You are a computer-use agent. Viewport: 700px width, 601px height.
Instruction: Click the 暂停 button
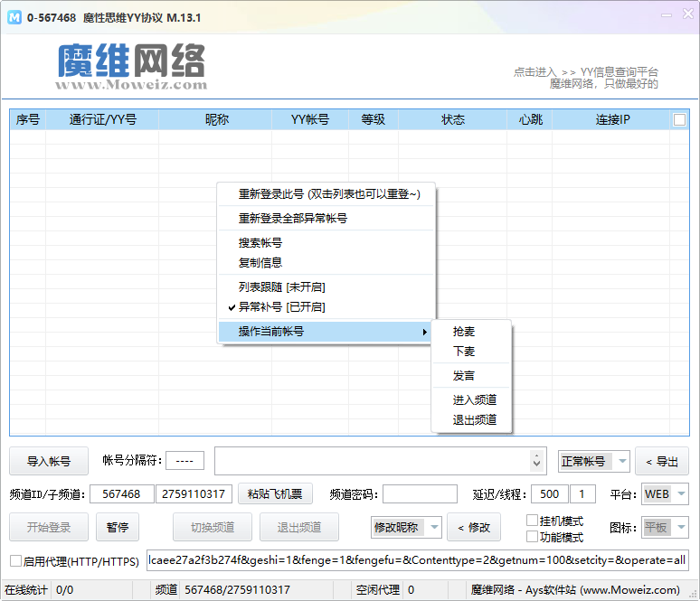pos(118,528)
